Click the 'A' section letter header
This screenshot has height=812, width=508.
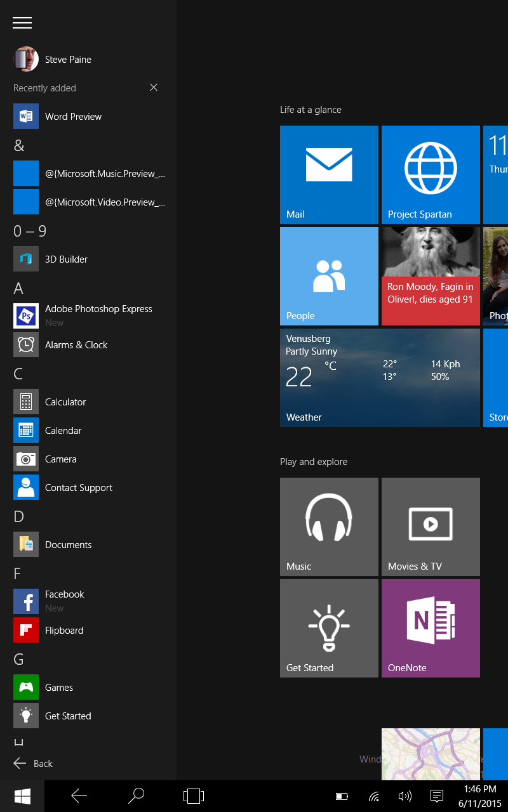tap(18, 288)
